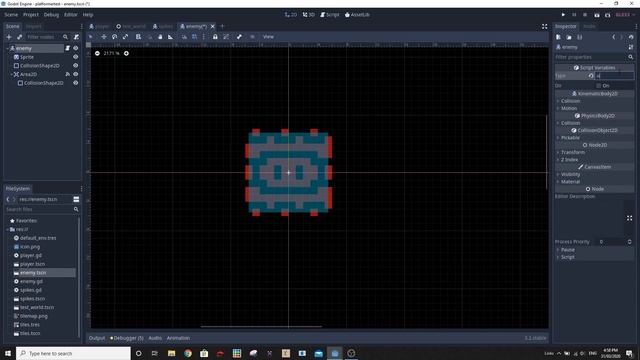The height and width of the screenshot is (360, 640).
Task: Switch to the test_world scene tab
Action: coord(131,26)
